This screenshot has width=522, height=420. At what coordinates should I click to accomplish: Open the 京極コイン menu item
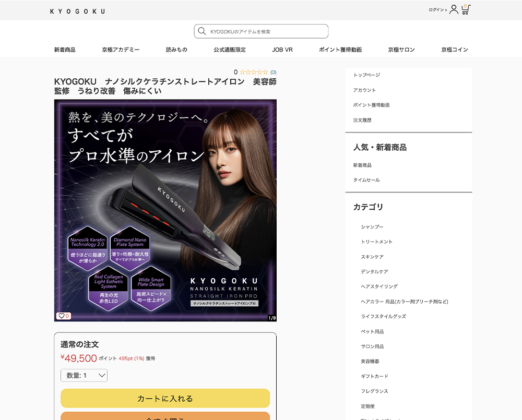pyautogui.click(x=455, y=50)
